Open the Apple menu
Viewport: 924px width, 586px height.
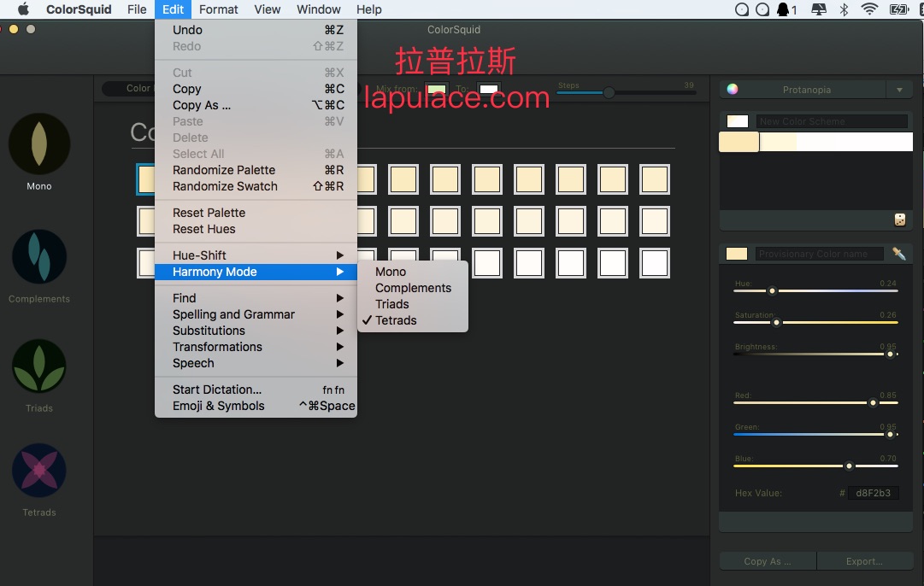click(24, 9)
